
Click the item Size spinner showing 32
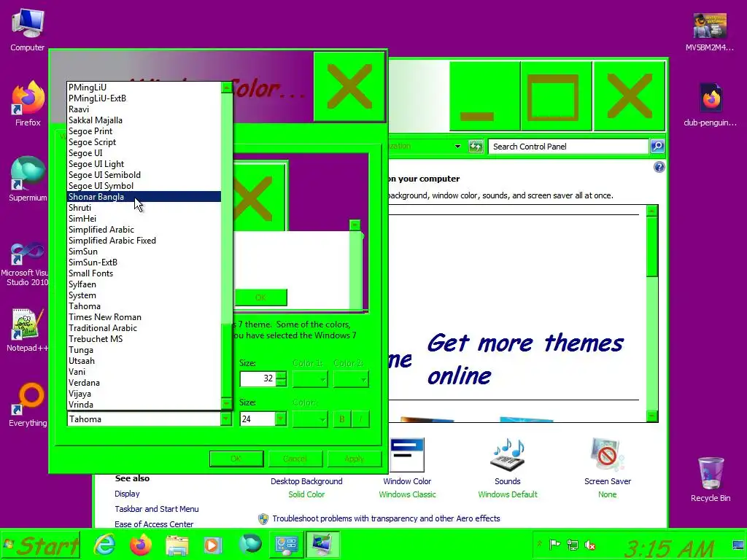click(x=282, y=379)
